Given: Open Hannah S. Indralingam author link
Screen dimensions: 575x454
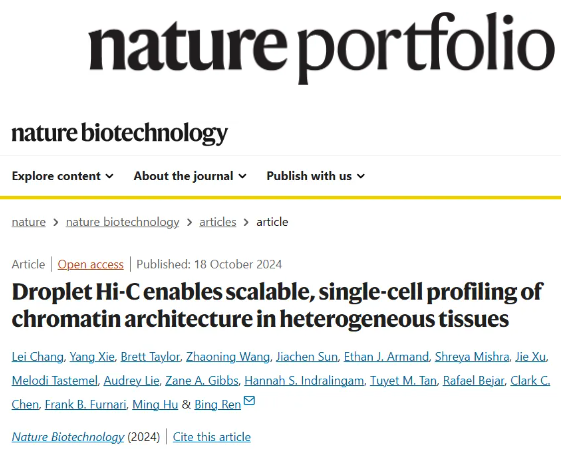Looking at the screenshot, I should (x=304, y=381).
